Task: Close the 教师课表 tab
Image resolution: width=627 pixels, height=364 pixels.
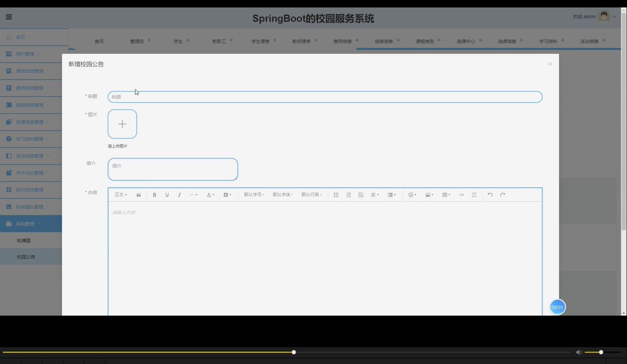Action: pyautogui.click(x=316, y=40)
